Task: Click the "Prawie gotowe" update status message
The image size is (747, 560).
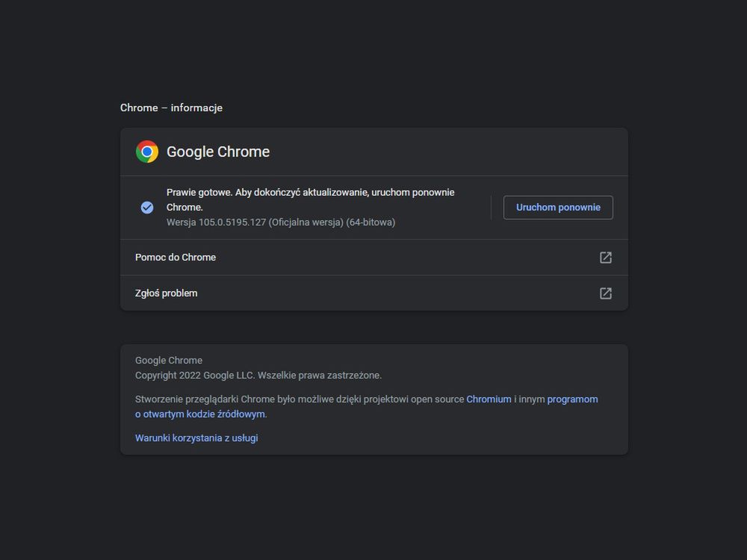Action: click(x=310, y=193)
